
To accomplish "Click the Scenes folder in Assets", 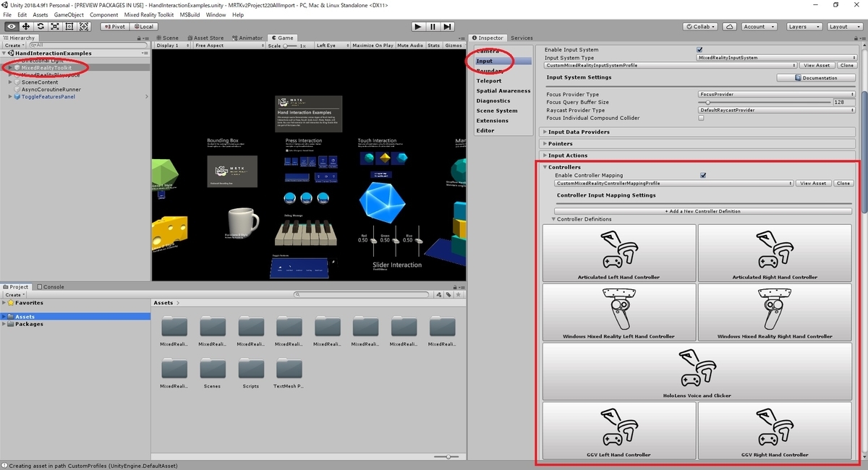I will [212, 373].
